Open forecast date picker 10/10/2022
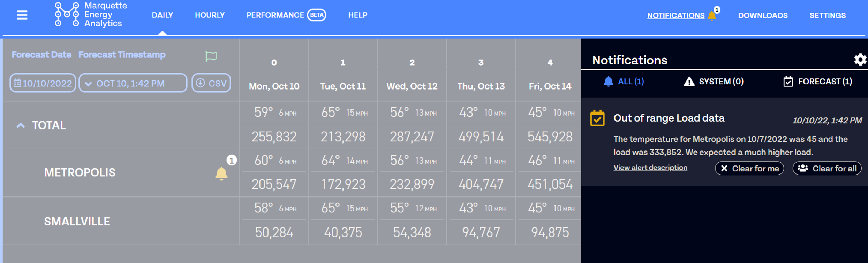Image resolution: width=868 pixels, height=263 pixels. click(x=43, y=83)
